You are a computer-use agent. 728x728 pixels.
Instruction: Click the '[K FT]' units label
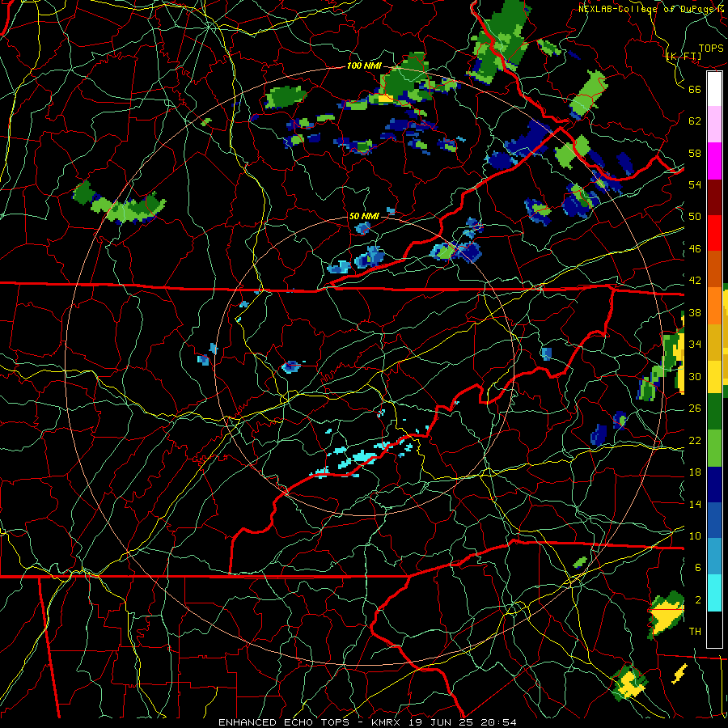[x=684, y=57]
